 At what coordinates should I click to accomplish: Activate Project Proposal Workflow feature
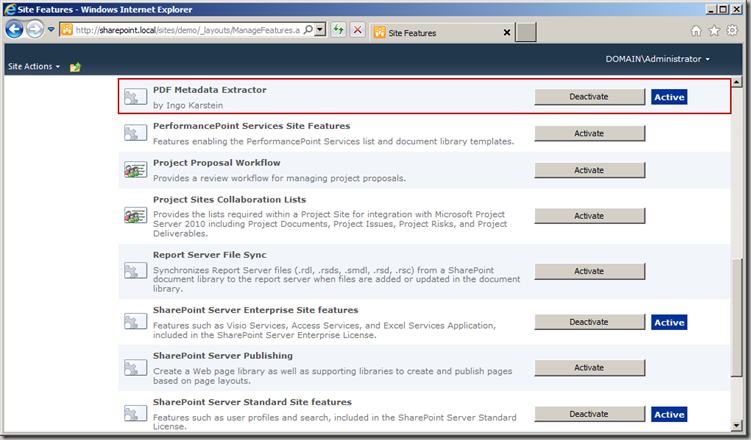click(x=590, y=170)
